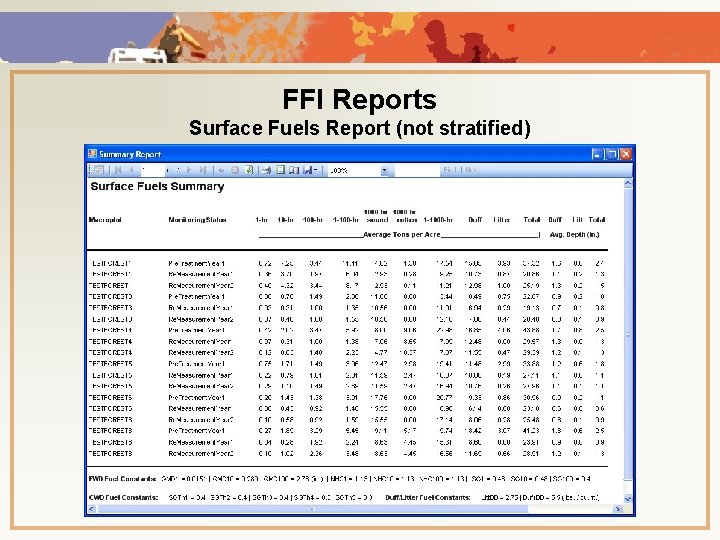Click the '1-100-hr' column header
720x540 pixels.
point(346,220)
